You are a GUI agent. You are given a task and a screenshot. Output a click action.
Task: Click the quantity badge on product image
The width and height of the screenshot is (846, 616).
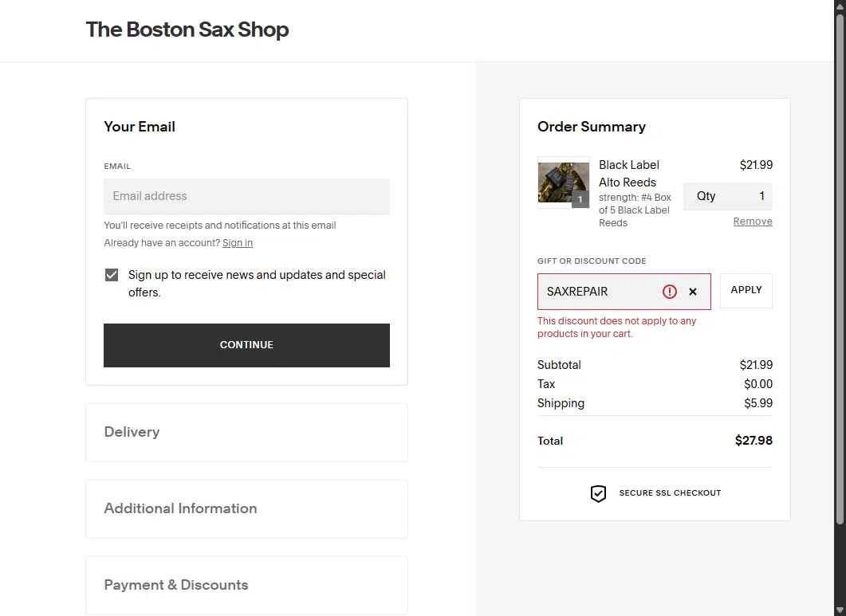coord(580,199)
